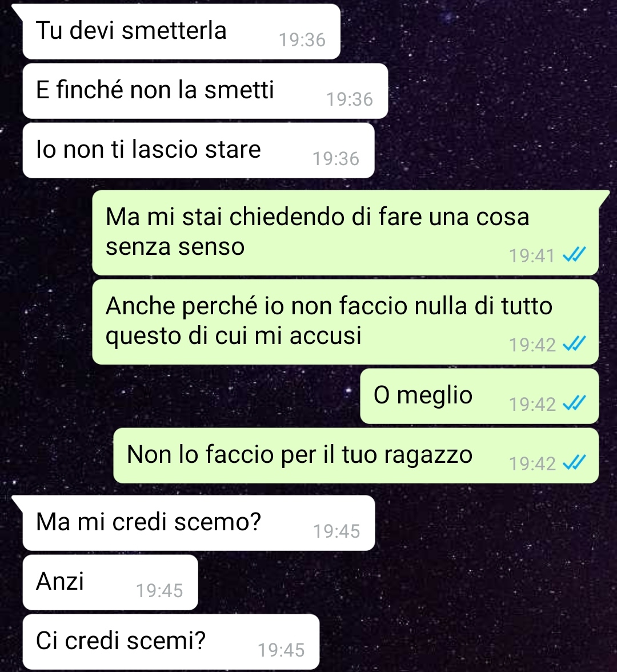Select the 'Ci credi scemi?' message

(x=171, y=642)
